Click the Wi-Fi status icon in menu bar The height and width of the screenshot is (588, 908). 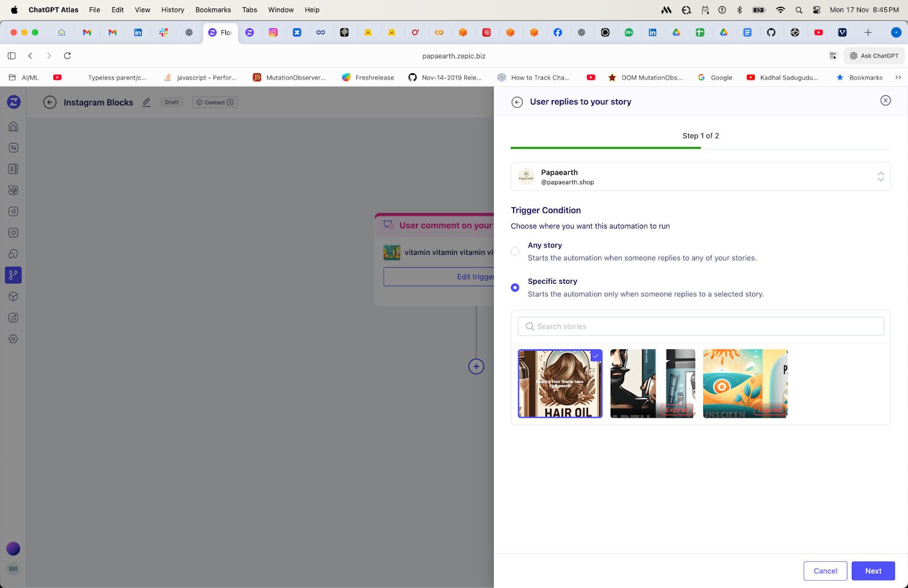point(780,10)
